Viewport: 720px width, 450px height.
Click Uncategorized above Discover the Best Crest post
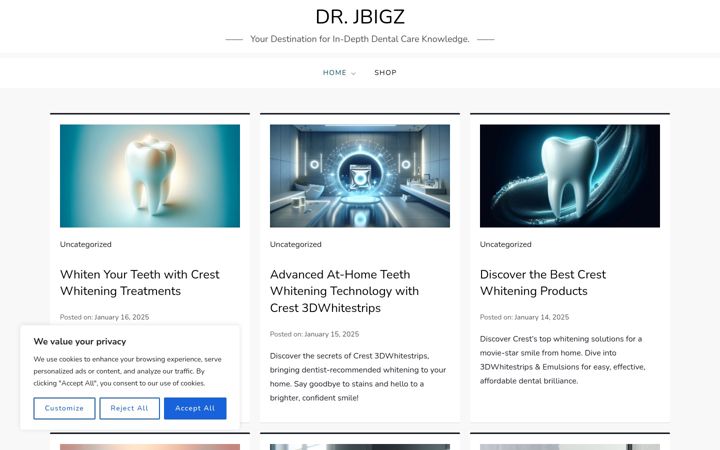click(x=506, y=244)
